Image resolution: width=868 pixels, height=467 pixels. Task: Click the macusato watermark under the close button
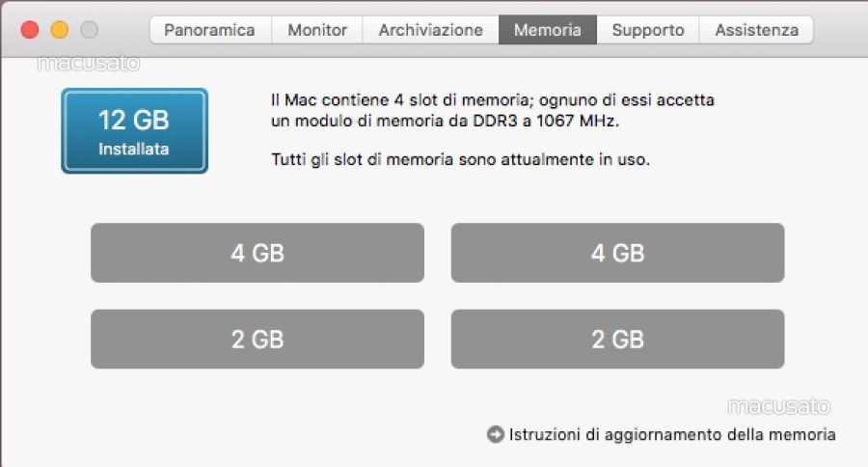pos(88,65)
